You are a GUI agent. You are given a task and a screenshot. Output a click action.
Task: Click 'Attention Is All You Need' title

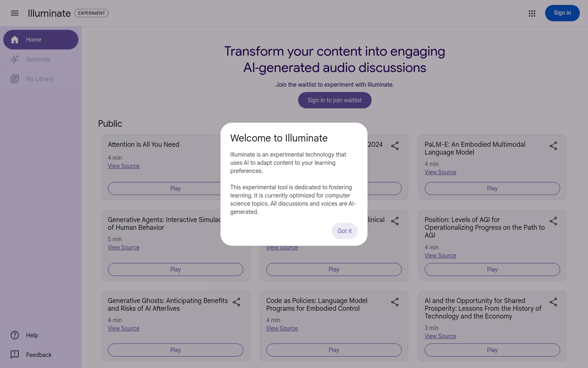144,144
